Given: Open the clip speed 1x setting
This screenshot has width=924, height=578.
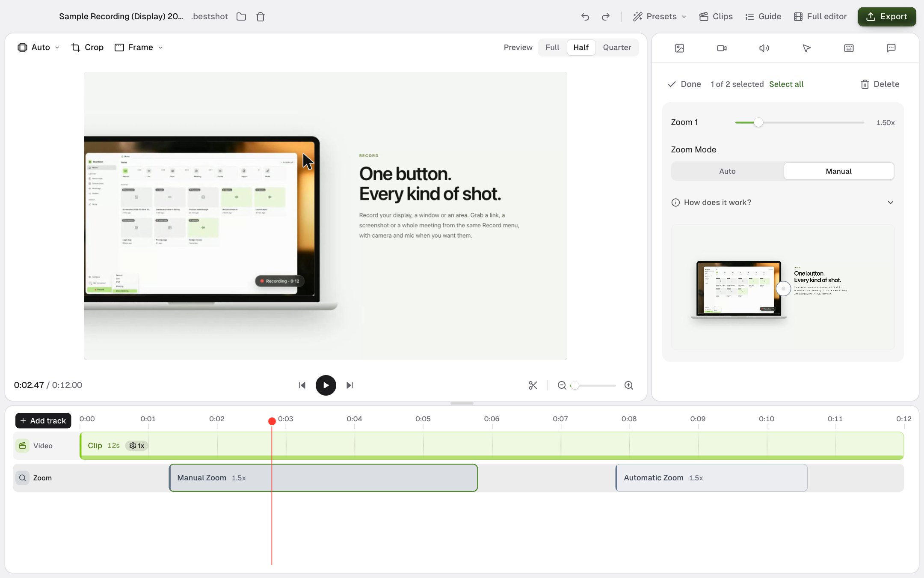Looking at the screenshot, I should pos(137,446).
